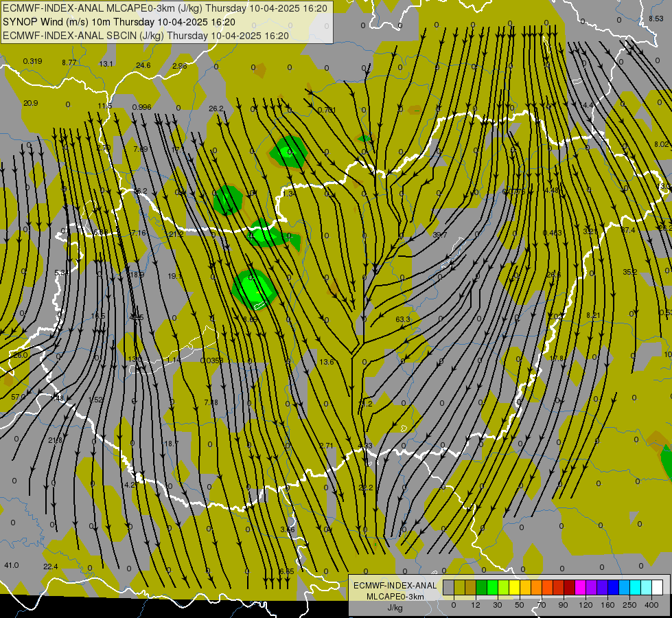Click the MLCAPE0-3km title line at top

165,8
